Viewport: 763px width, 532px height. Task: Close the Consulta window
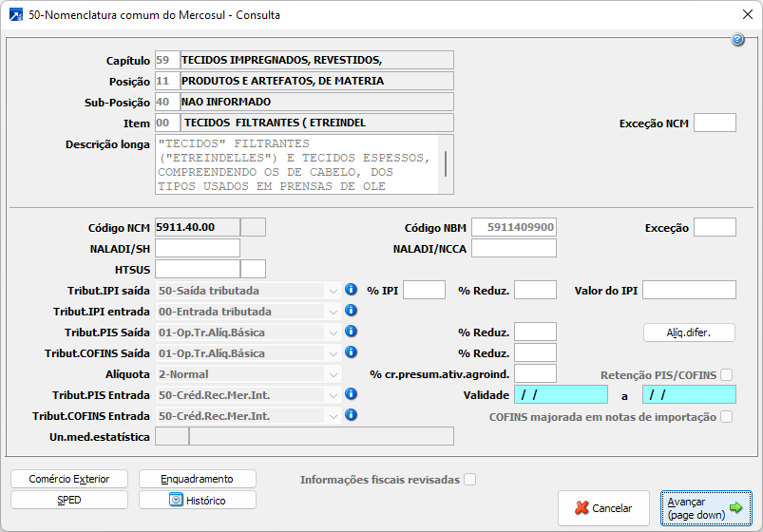[748, 14]
